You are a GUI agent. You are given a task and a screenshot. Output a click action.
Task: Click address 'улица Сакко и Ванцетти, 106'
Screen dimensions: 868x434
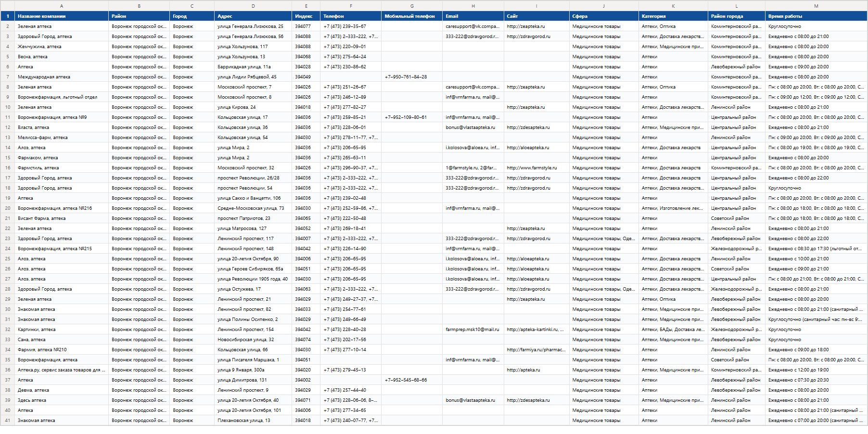253,198
